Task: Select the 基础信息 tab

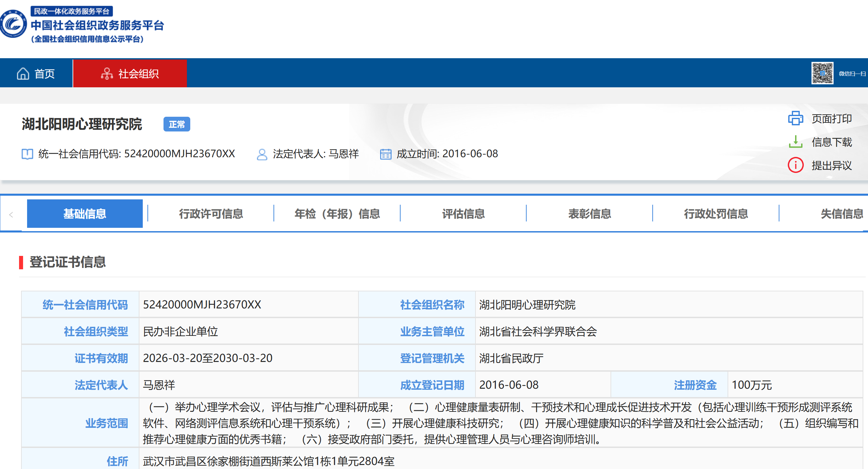Action: point(85,213)
